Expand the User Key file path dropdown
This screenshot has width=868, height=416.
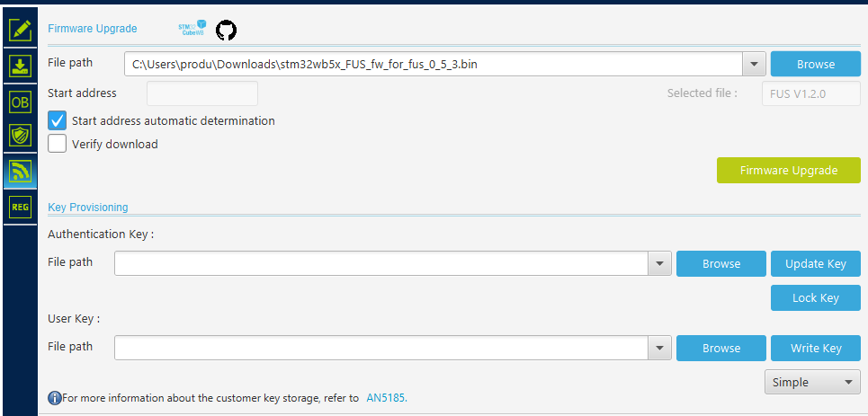tap(660, 348)
